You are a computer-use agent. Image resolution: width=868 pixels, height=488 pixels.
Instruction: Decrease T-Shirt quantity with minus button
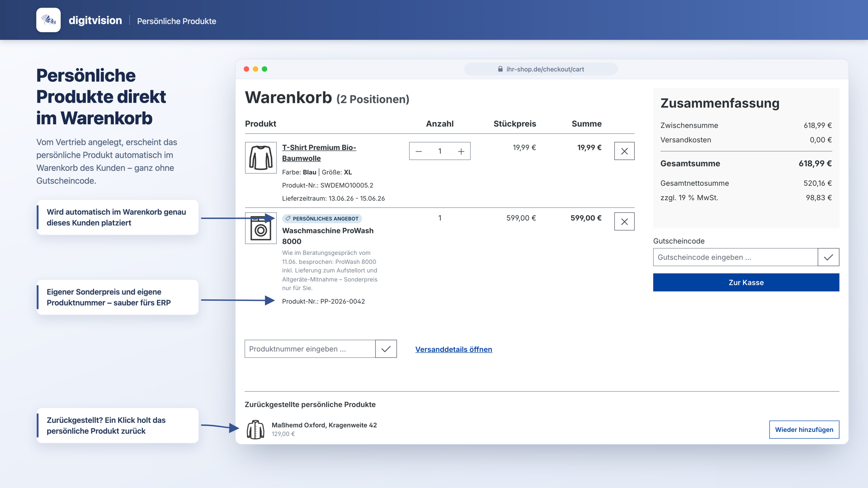tap(419, 151)
